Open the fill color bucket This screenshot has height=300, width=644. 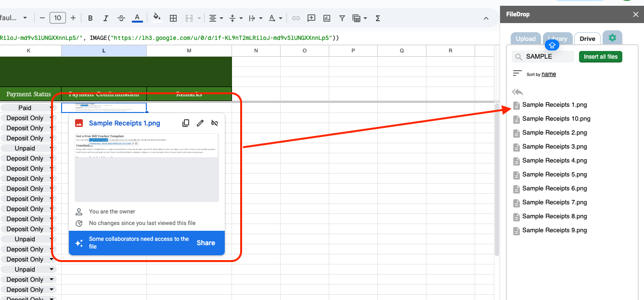[156, 18]
